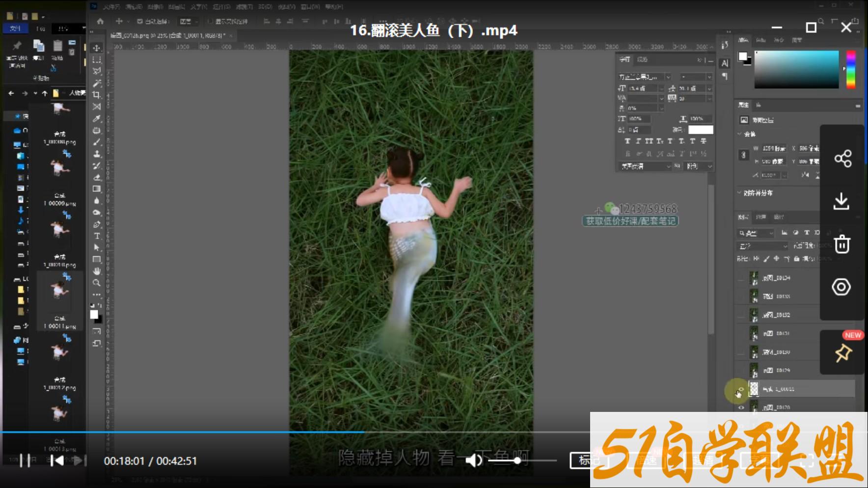Open the layer filter kind dropdown

757,233
